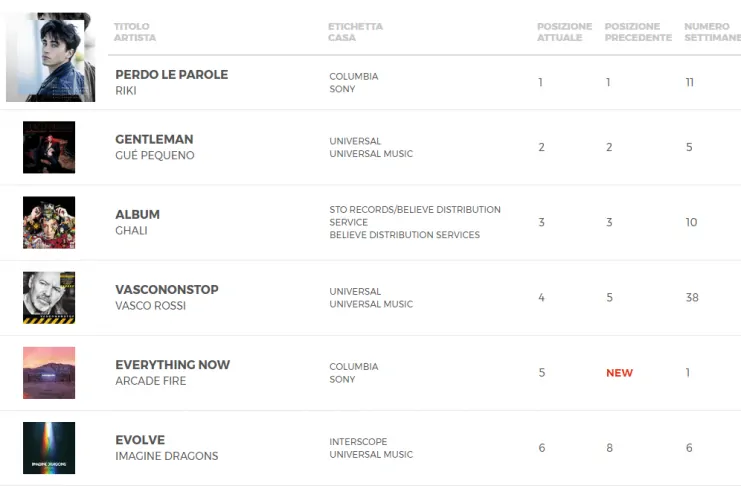Open the Evolve album cover thumbnail
741x486 pixels.
point(49,447)
